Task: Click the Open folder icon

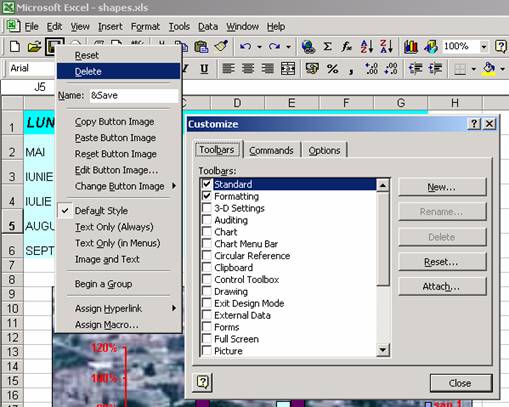Action: point(34,47)
